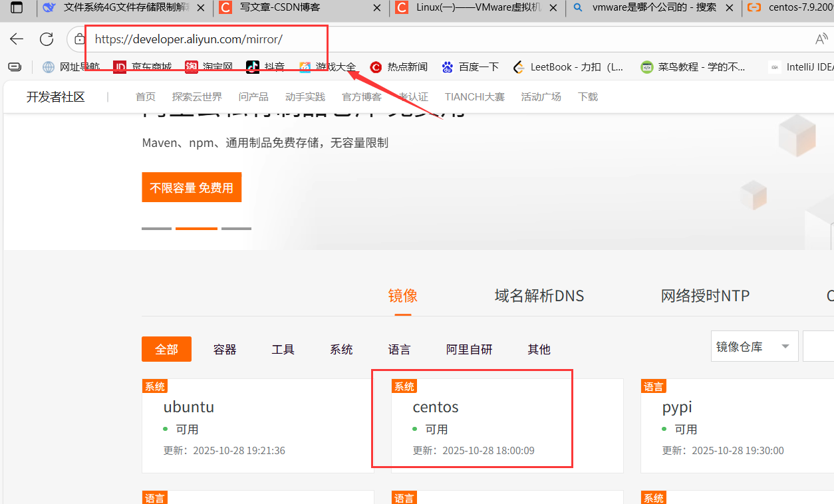
Task: Open the 京东商城 bookmark
Action: point(143,66)
